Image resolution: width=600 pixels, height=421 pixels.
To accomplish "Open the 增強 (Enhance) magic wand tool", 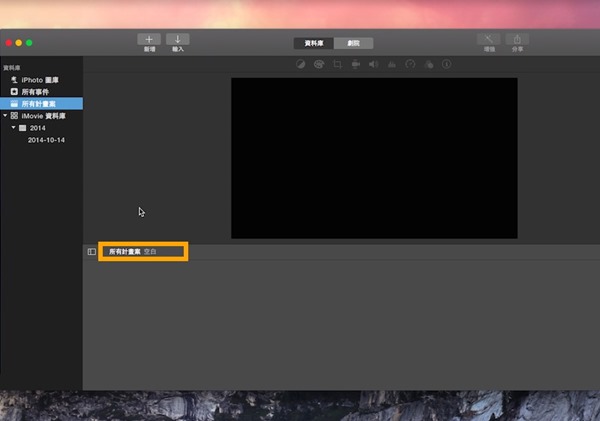I will pyautogui.click(x=489, y=39).
